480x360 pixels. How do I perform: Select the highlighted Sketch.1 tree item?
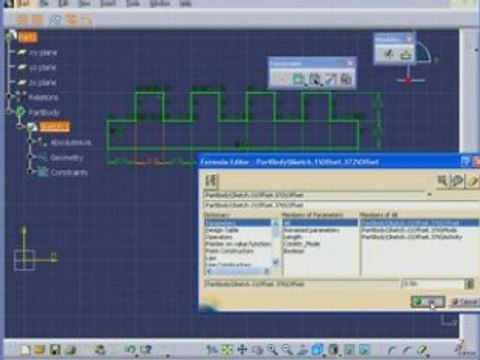tap(54, 127)
